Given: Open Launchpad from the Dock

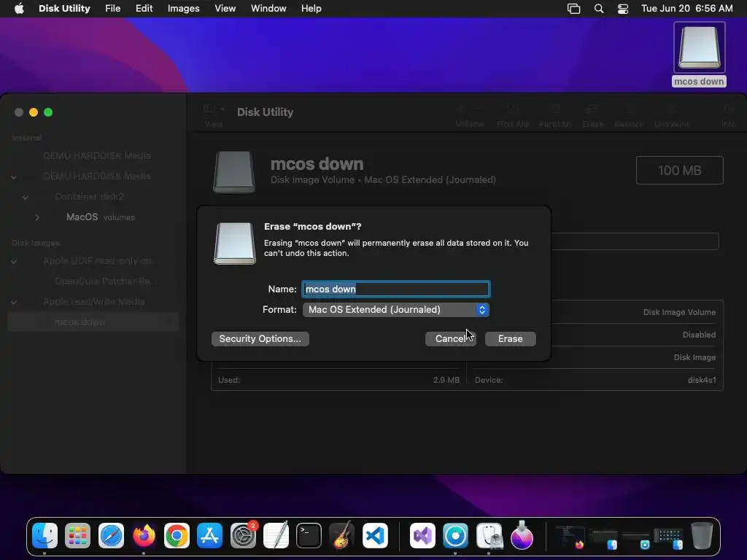Looking at the screenshot, I should click(77, 536).
